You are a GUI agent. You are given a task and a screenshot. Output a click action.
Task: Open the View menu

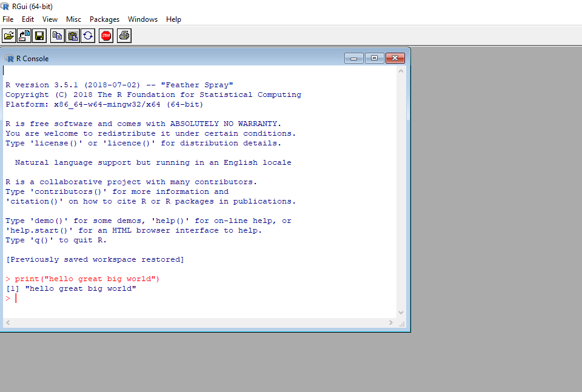pyautogui.click(x=50, y=19)
